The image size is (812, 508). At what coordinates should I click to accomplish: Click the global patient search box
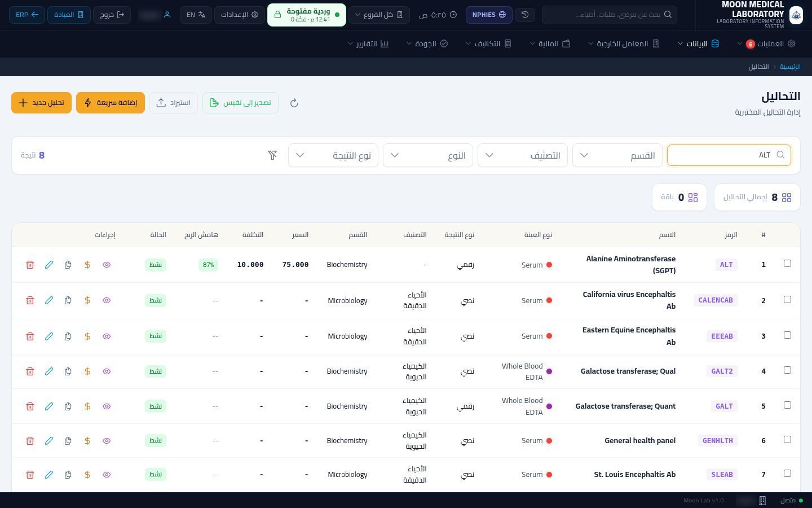point(610,15)
